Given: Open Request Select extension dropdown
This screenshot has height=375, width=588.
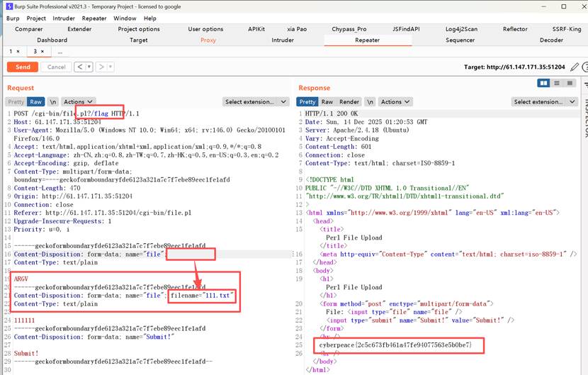Looking at the screenshot, I should (x=256, y=102).
